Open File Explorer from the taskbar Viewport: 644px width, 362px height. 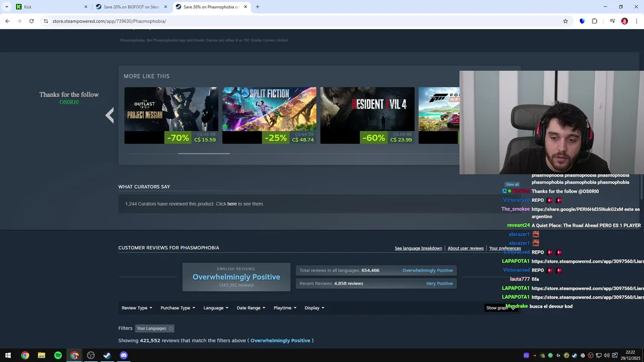coord(41,355)
